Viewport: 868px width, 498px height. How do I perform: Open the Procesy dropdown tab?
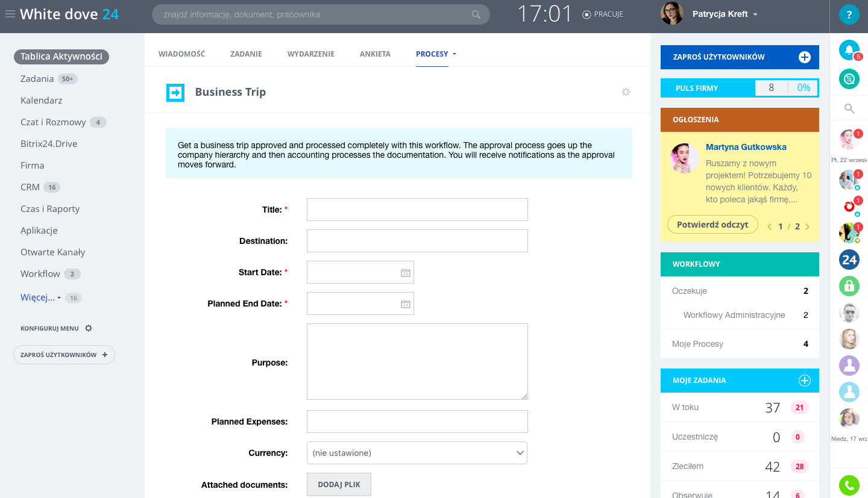click(x=436, y=54)
